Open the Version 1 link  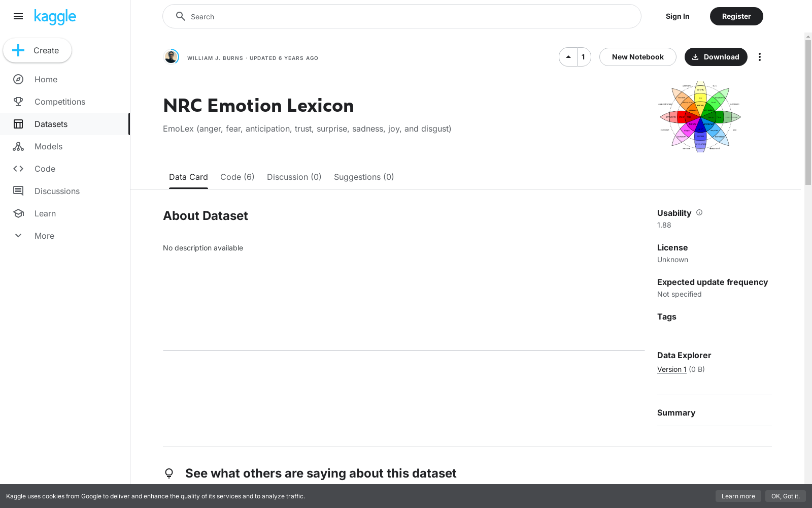coord(672,369)
